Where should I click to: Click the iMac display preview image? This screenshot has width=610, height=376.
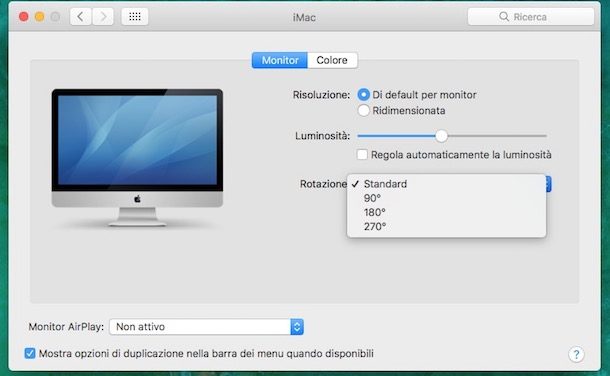point(137,157)
